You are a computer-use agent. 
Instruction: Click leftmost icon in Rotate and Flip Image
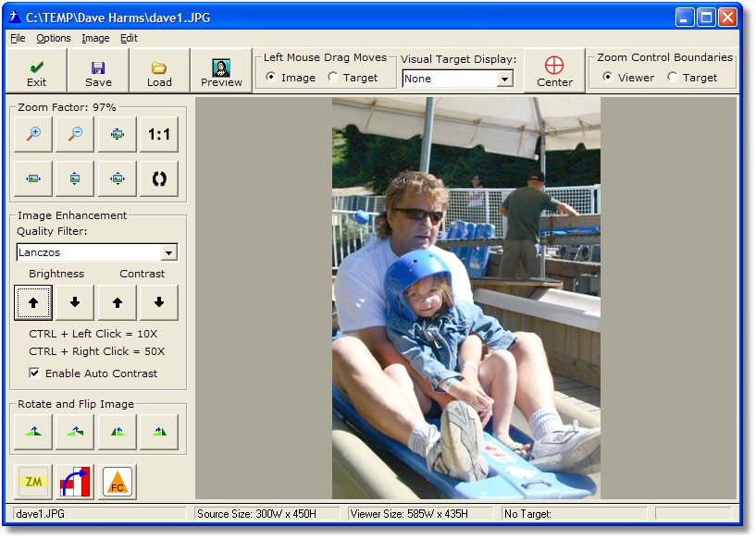click(x=33, y=432)
